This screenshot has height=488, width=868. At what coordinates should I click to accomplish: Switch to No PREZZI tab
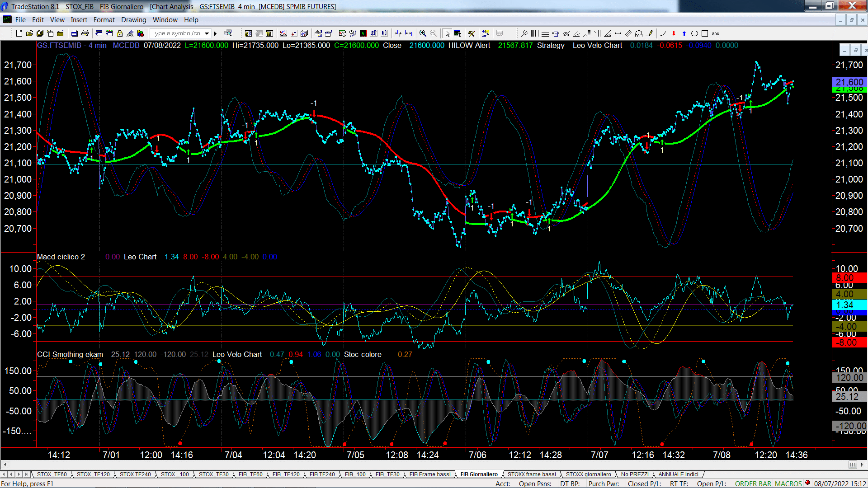tap(634, 474)
